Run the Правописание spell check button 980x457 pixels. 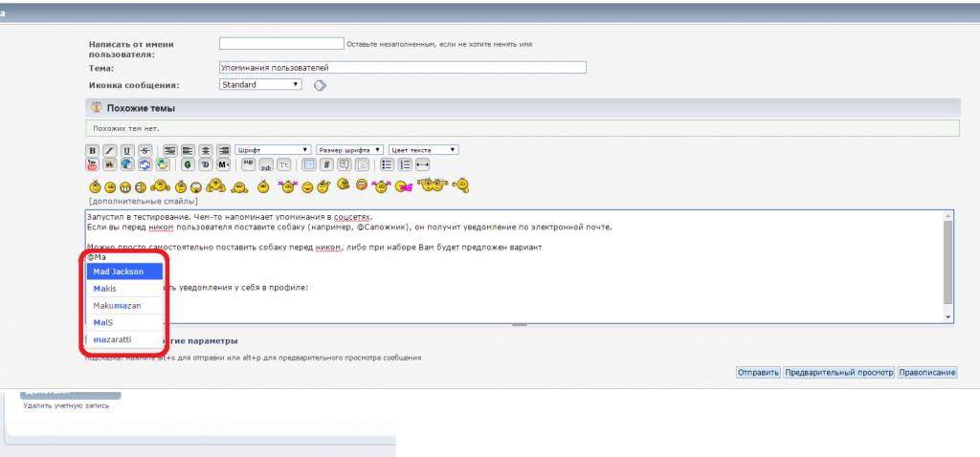pos(926,373)
